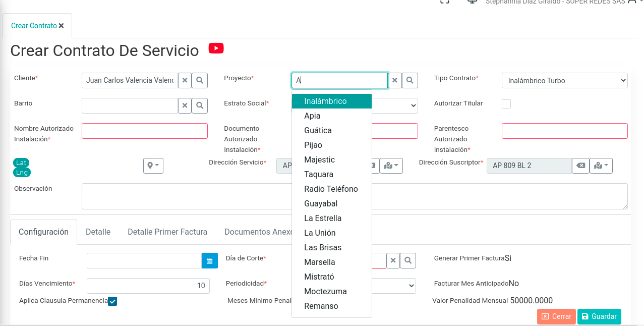Viewport: 644px width, 326px height.
Task: Click the Fecha Fin date input
Action: pyautogui.click(x=144, y=261)
